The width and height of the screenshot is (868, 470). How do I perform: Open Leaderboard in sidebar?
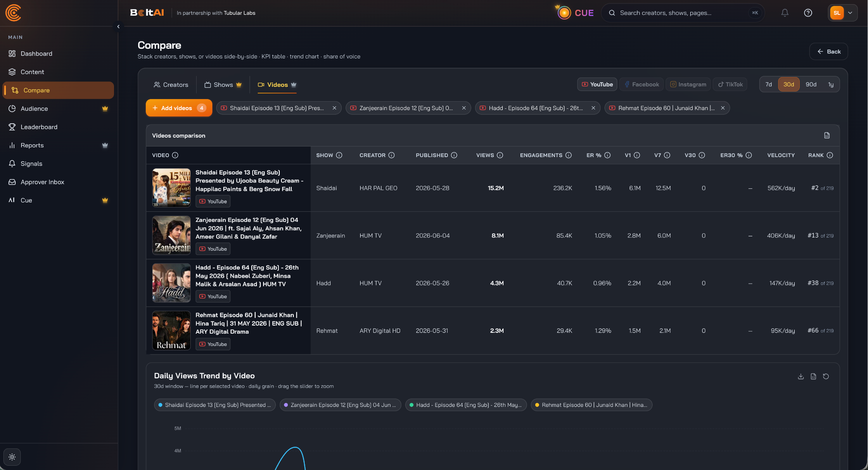(58, 127)
